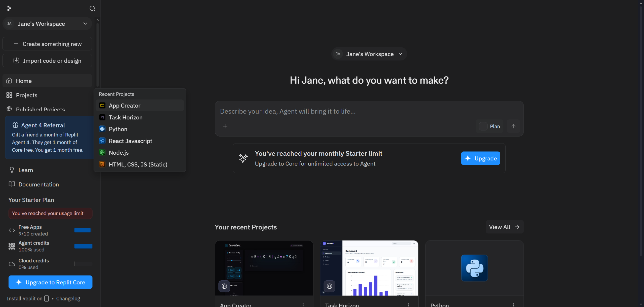The height and width of the screenshot is (307, 644).
Task: Click the Agent credits usage bar
Action: (83, 246)
